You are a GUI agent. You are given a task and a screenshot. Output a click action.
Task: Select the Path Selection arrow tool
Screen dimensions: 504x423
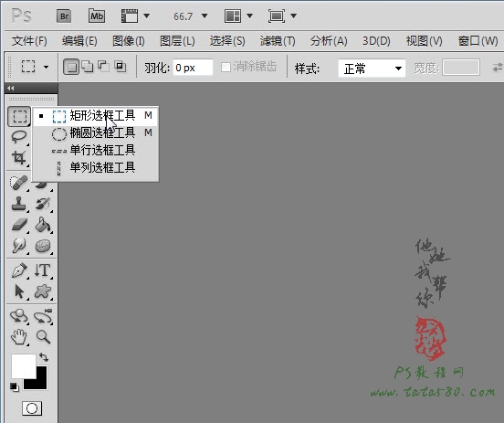tap(19, 291)
